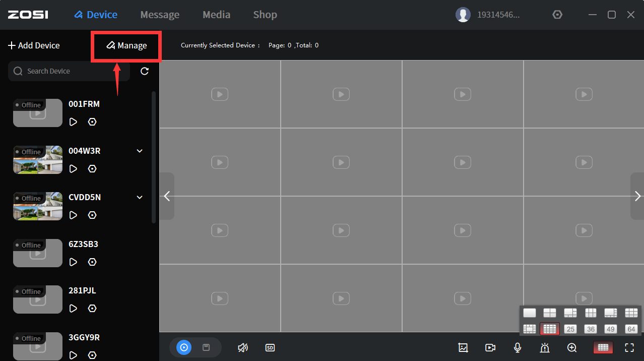
Task: Toggle mute speaker sound
Action: [x=243, y=347]
